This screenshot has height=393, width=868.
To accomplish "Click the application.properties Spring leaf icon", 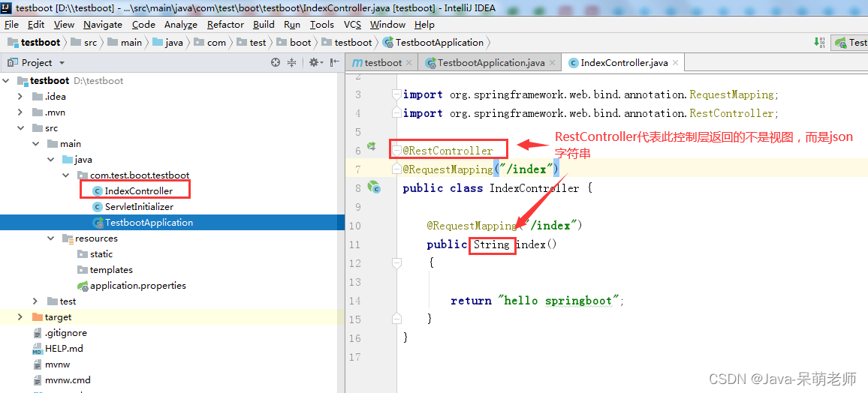I will tap(83, 286).
